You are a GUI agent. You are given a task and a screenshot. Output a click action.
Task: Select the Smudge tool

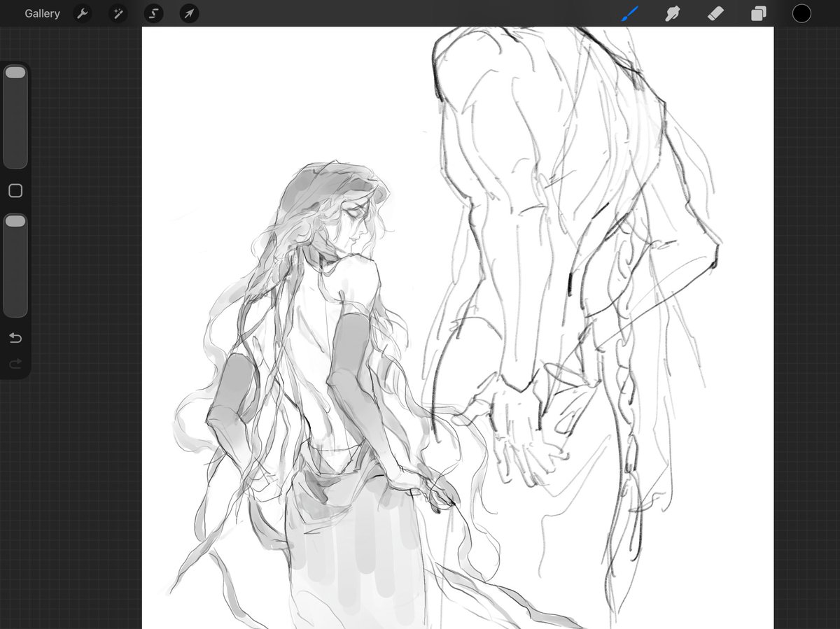tap(673, 13)
